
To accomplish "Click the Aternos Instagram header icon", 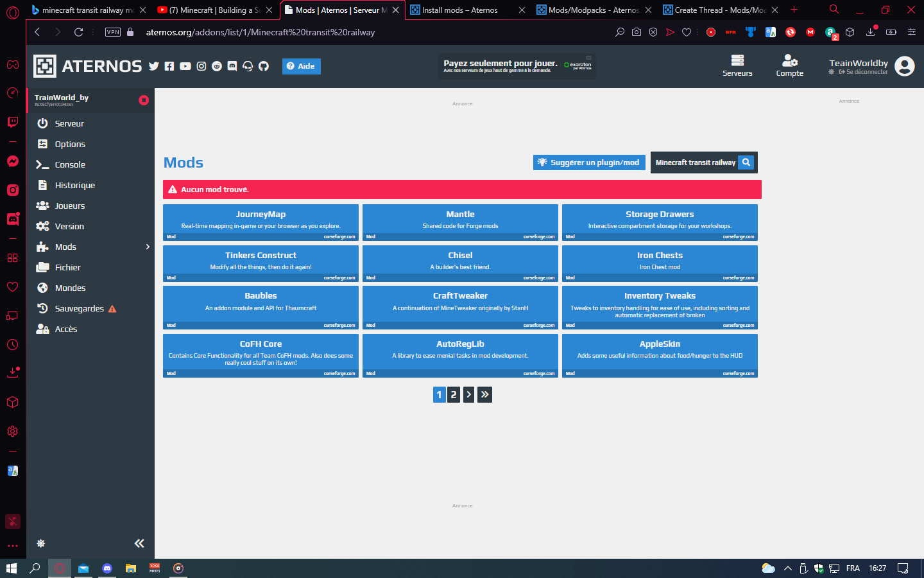I will (x=201, y=66).
